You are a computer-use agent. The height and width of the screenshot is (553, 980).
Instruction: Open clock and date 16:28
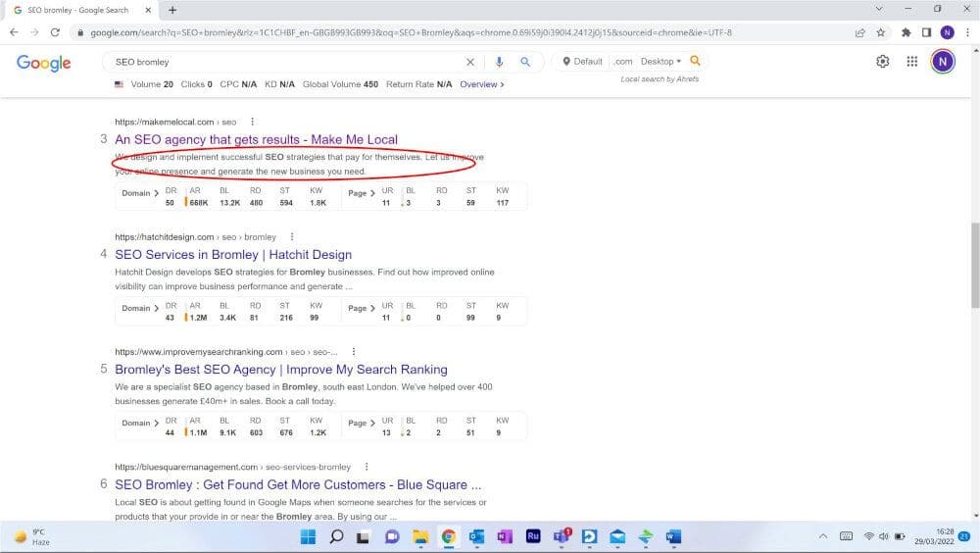[934, 536]
